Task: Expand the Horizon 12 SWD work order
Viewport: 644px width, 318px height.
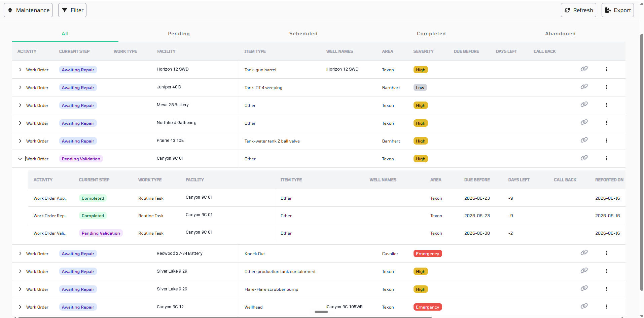Action: (20, 70)
